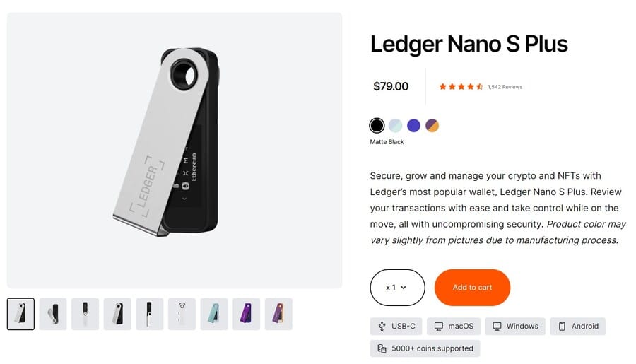This screenshot has height=364, width=636.
Task: Show the teal-colored device thumbnail
Action: point(214,314)
